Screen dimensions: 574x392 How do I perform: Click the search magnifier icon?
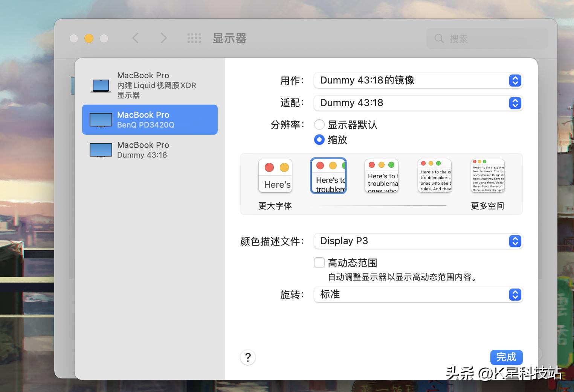click(439, 38)
